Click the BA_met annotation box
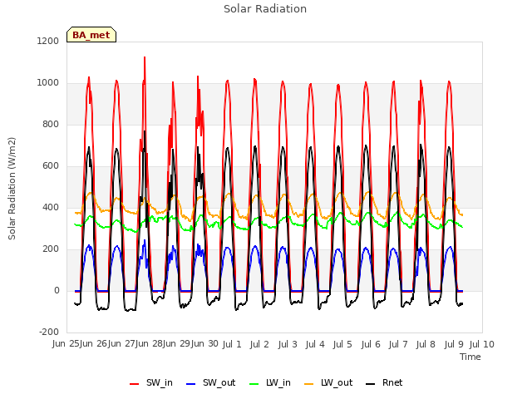 point(91,35)
